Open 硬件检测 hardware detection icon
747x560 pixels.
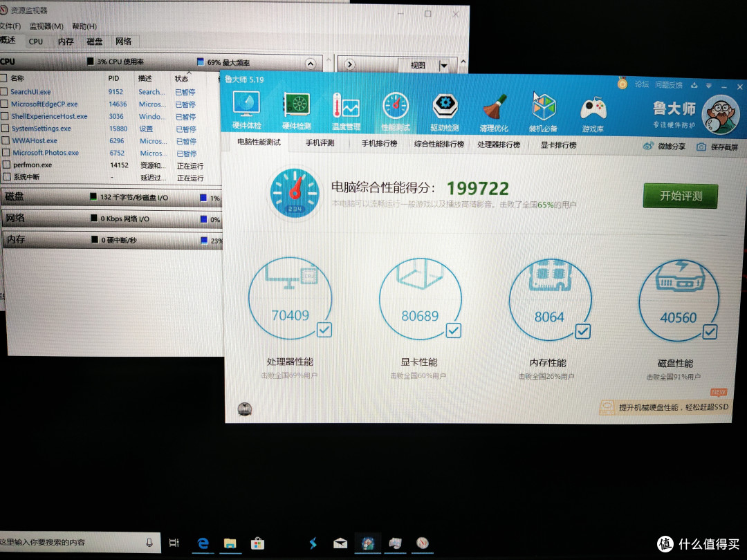(296, 111)
